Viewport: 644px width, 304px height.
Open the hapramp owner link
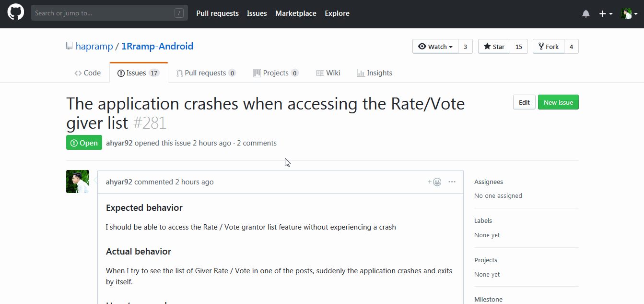[94, 47]
